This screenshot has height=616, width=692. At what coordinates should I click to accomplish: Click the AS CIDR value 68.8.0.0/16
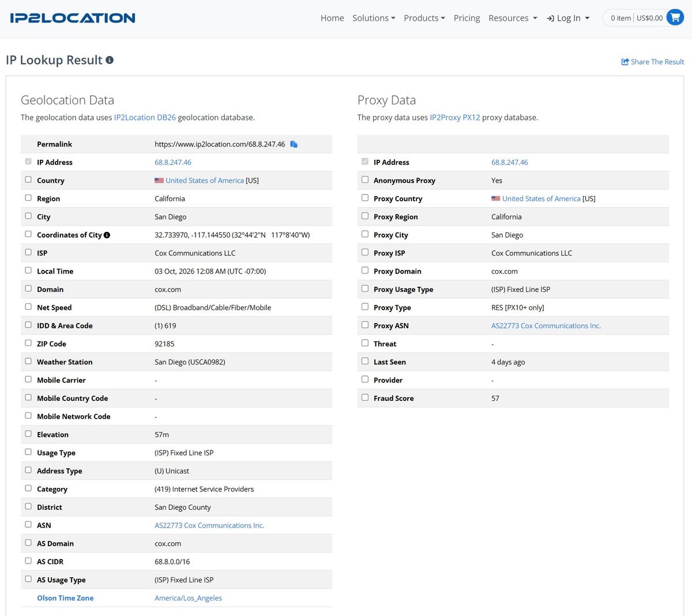tap(172, 562)
